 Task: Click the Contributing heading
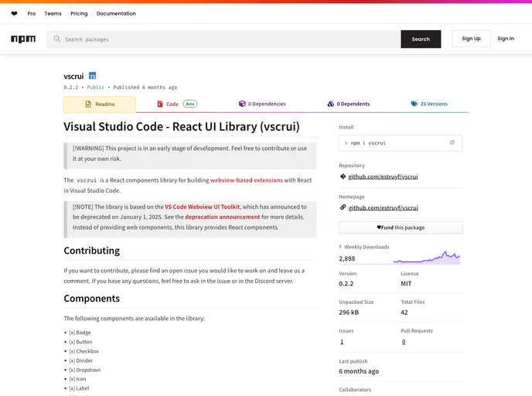tap(92, 251)
